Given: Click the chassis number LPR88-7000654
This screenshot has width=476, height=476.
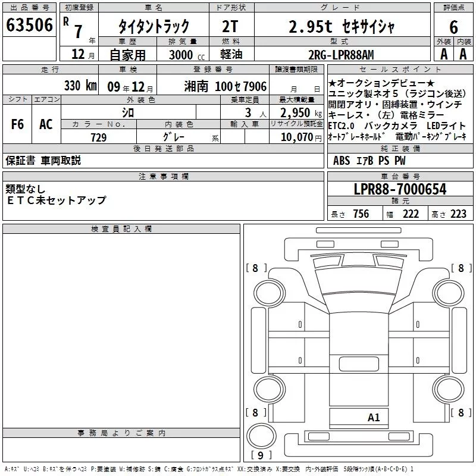Looking at the screenshot, I should (400, 190).
